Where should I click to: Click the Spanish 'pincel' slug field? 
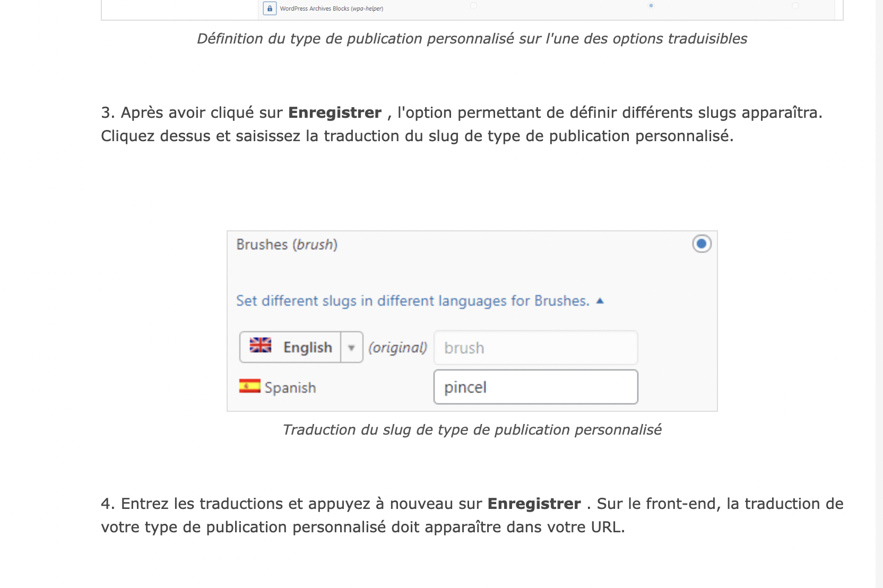tap(535, 387)
